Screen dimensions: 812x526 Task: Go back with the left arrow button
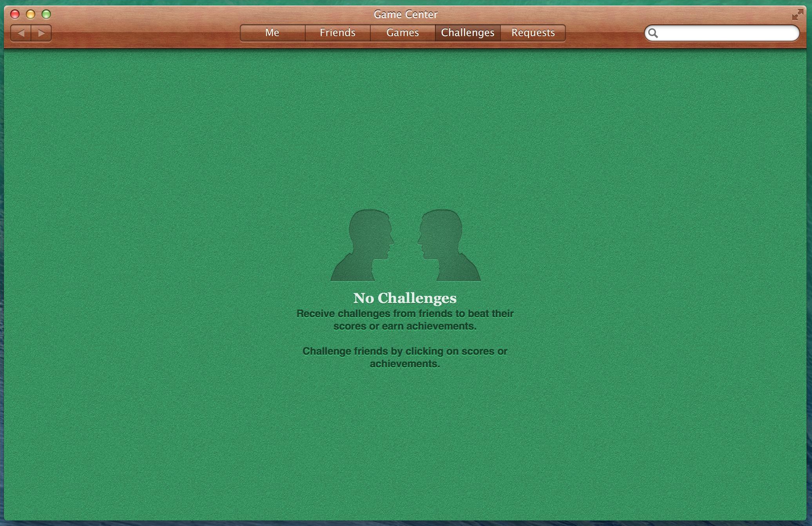point(21,33)
